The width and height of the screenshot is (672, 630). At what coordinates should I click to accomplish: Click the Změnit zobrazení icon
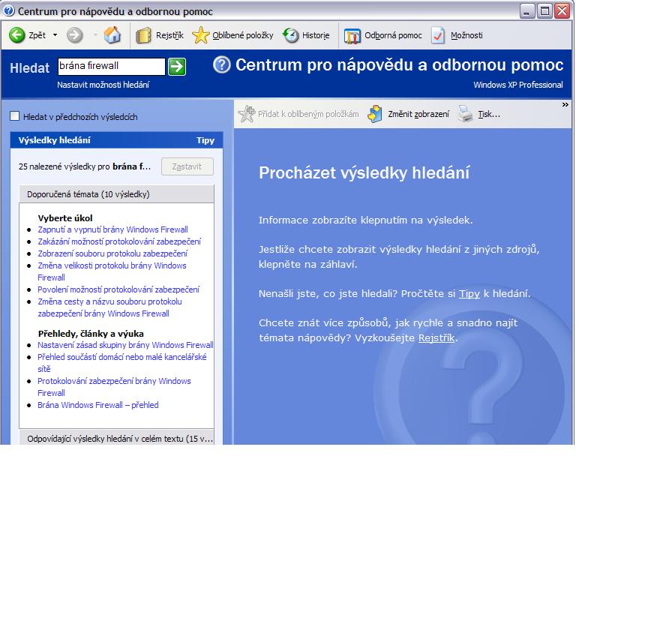point(375,114)
